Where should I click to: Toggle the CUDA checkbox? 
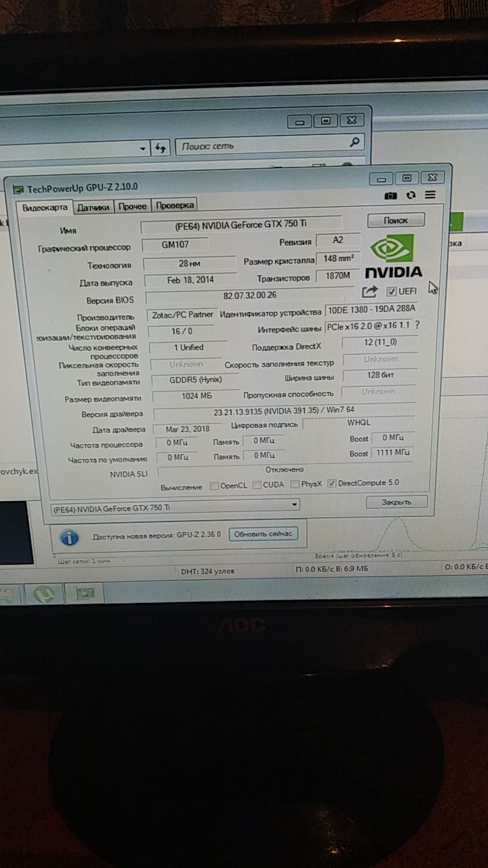click(x=257, y=484)
